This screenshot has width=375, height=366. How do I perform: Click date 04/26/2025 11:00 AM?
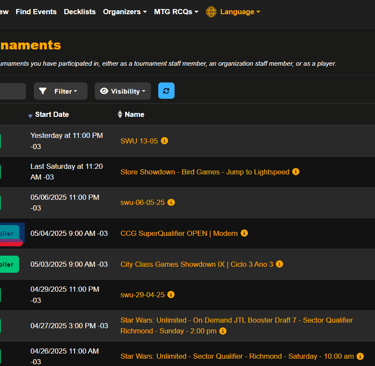pyautogui.click(x=65, y=356)
